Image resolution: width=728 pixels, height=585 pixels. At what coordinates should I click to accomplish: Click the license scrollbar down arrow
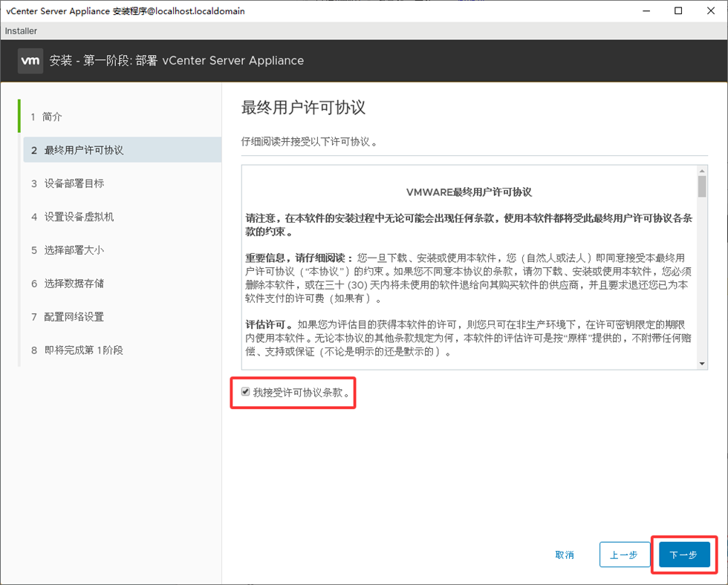coord(702,364)
